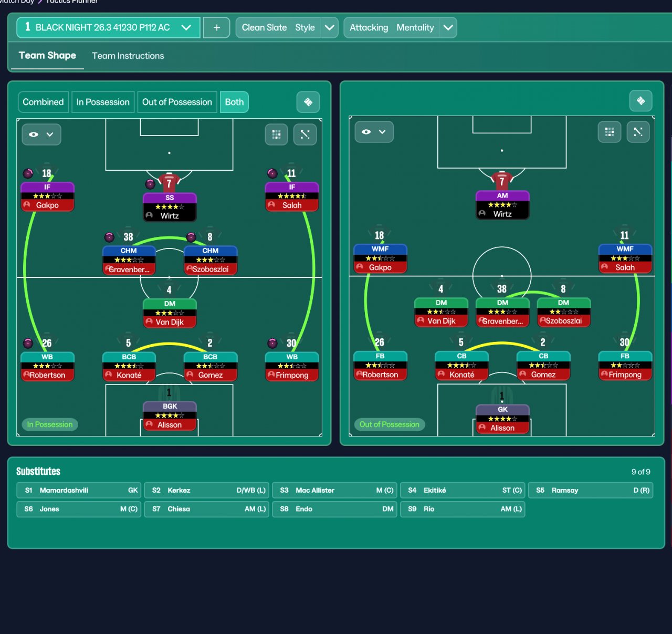The width and height of the screenshot is (672, 634).
Task: Click the diamond icon beside the Both toggle
Action: point(308,102)
